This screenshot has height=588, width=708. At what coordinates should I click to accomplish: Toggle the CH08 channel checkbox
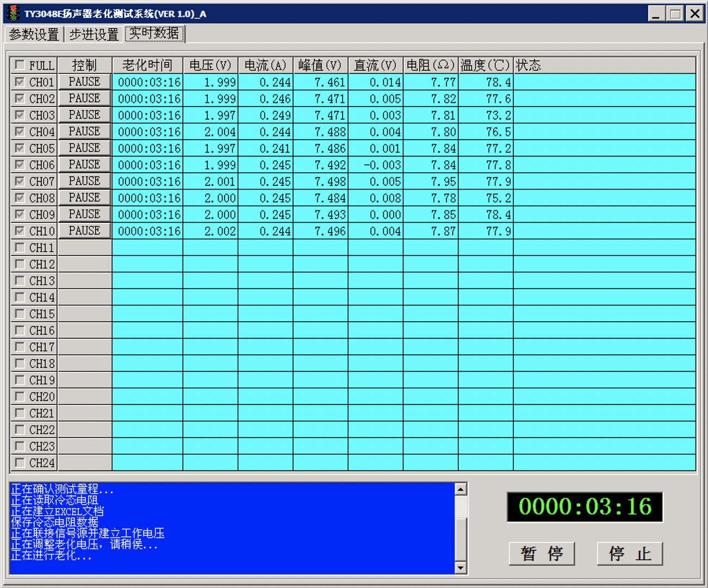click(20, 198)
